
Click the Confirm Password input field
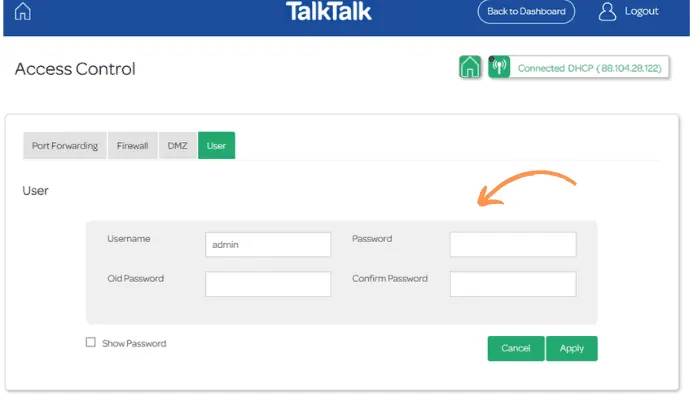click(513, 284)
